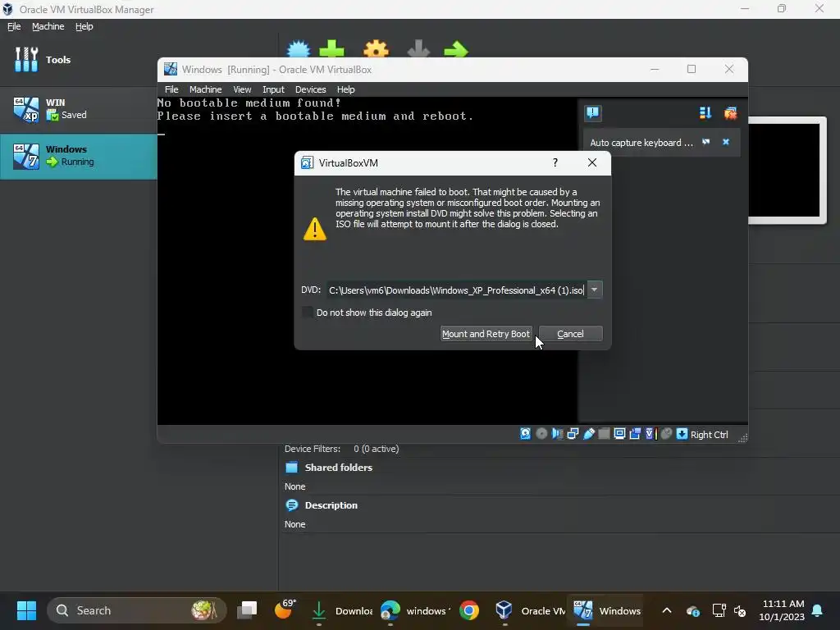Image resolution: width=840 pixels, height=630 pixels.
Task: Click the taskbar Search box
Action: click(137, 610)
